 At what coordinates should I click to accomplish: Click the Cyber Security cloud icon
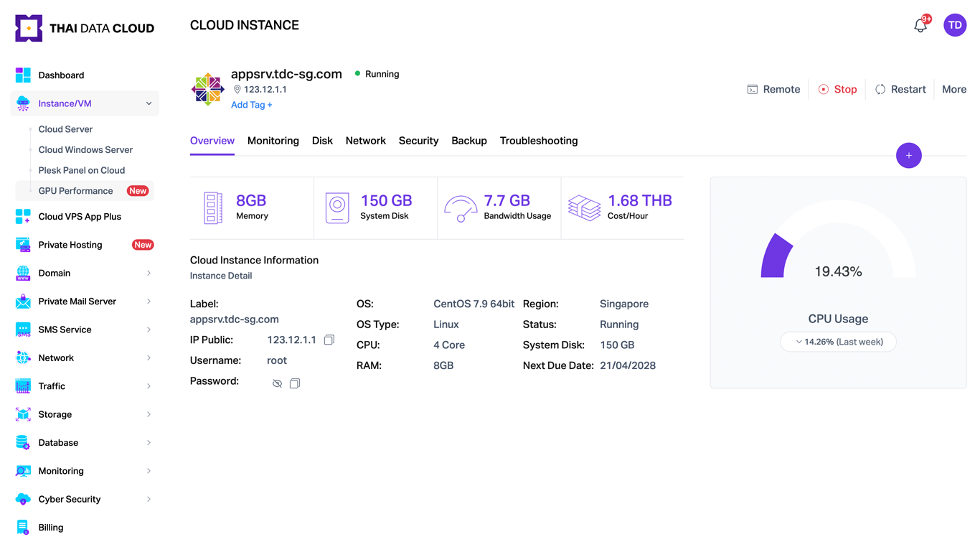click(23, 499)
